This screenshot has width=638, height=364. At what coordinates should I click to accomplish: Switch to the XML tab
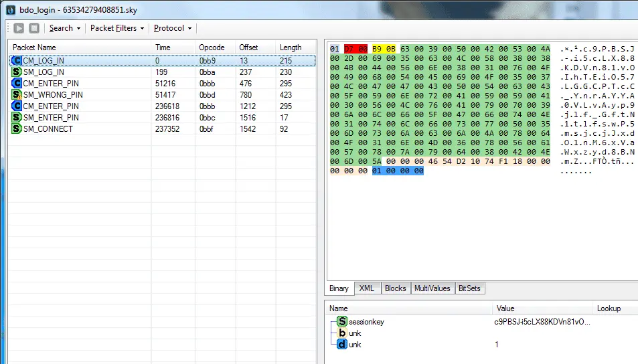367,288
